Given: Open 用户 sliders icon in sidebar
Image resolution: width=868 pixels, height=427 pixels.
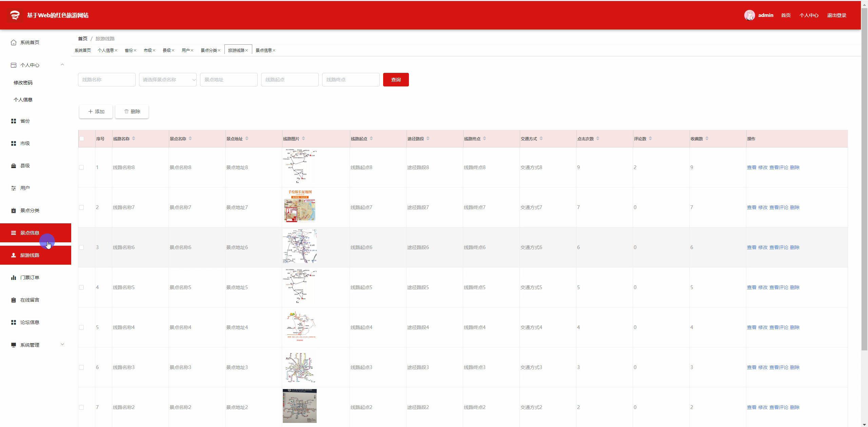Looking at the screenshot, I should coord(14,188).
